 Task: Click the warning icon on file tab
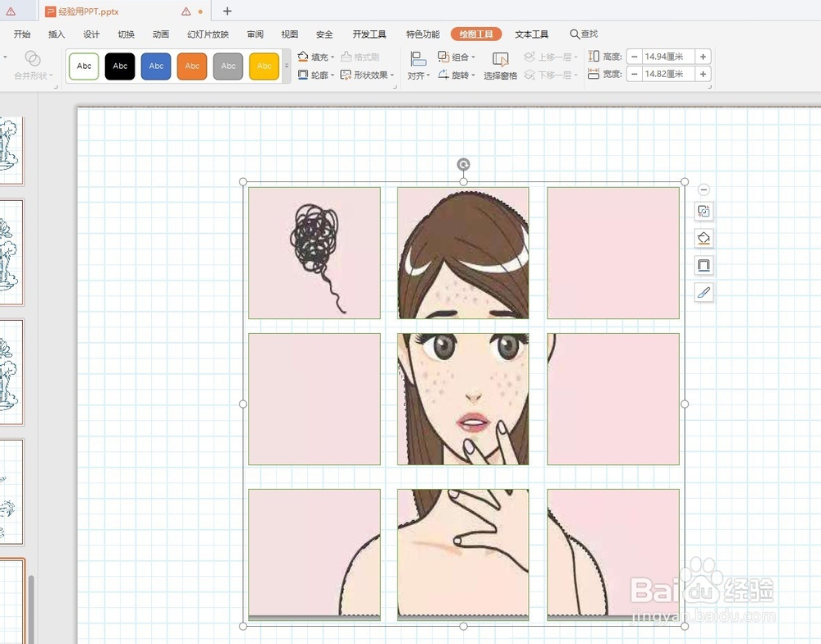tap(186, 11)
